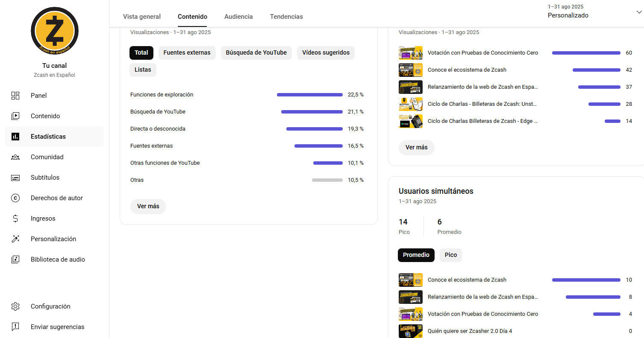Switch to the Vista general tab
The height and width of the screenshot is (338, 644).
click(x=142, y=17)
